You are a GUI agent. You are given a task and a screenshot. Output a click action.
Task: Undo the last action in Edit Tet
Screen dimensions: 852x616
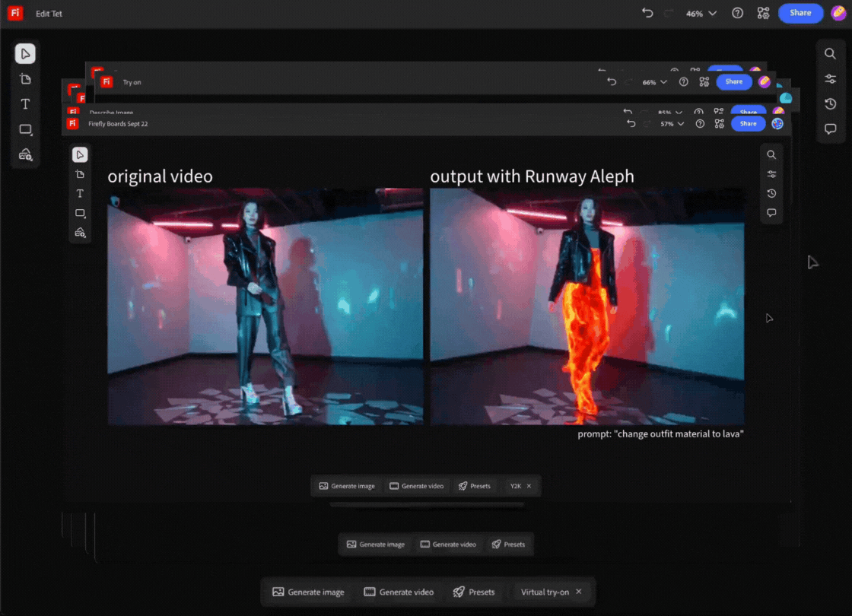coord(647,13)
